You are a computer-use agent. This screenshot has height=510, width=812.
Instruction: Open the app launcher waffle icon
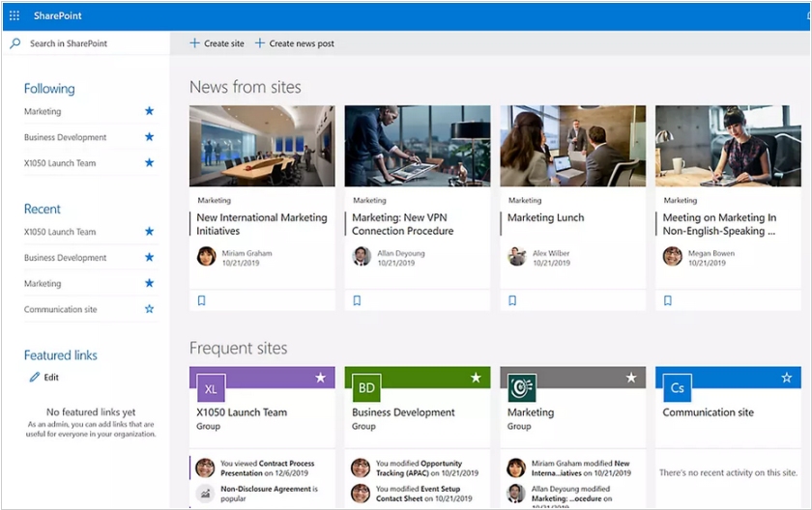pyautogui.click(x=14, y=15)
